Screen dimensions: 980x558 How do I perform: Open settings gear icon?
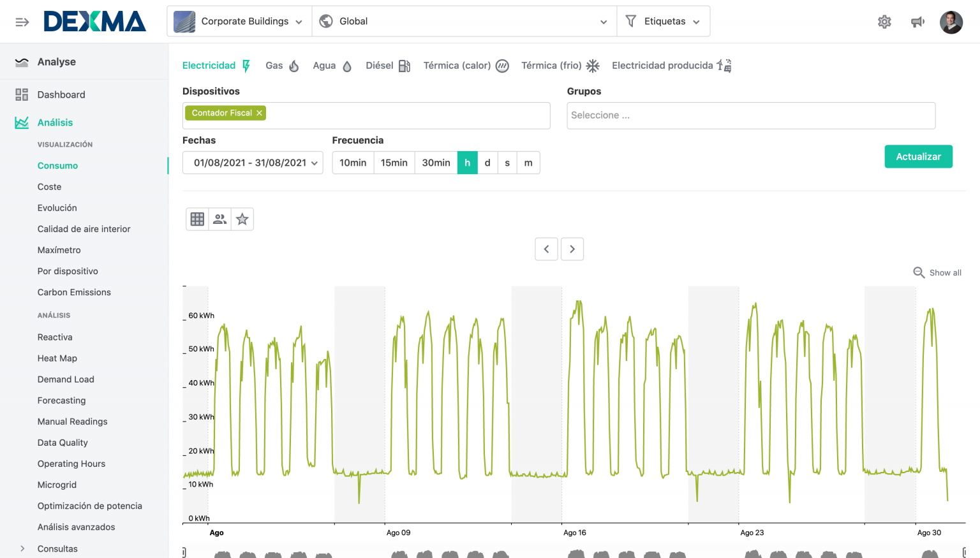coord(884,22)
